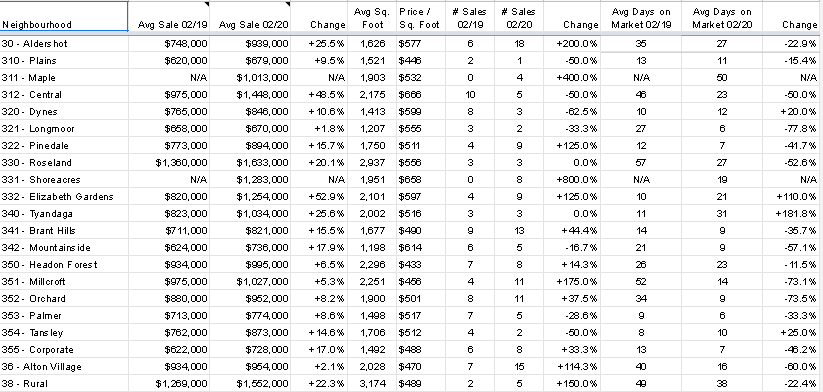823x392 pixels.
Task: Click the 30 - Aldershot neighbourhood cell
Action: click(64, 44)
